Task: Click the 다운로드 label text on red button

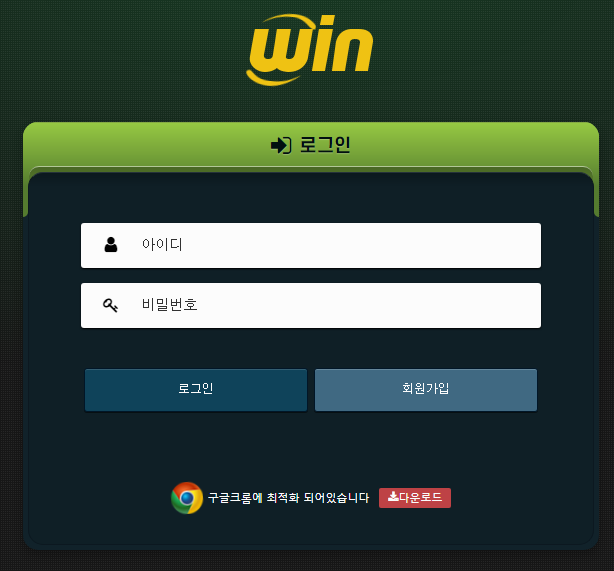Action: click(420, 497)
